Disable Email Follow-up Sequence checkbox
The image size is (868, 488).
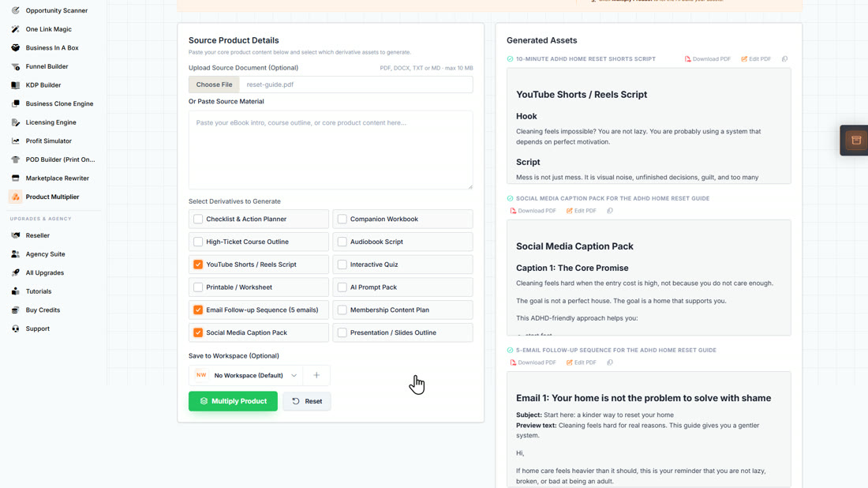(x=198, y=310)
